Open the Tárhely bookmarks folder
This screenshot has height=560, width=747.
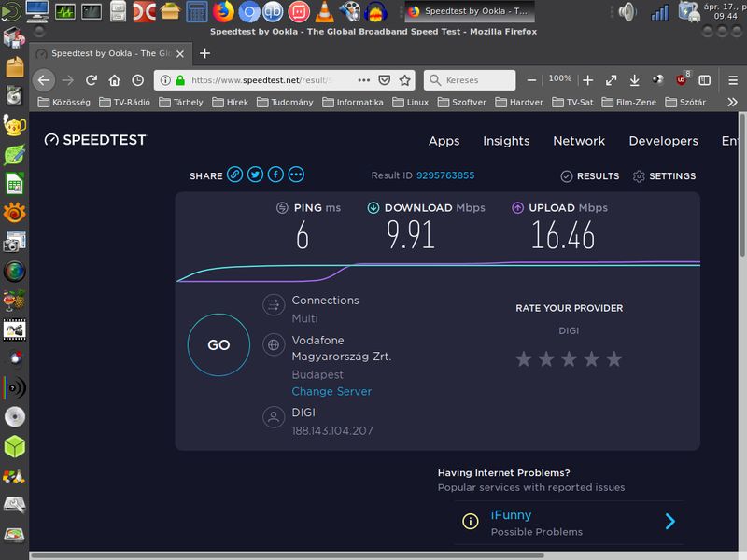point(181,102)
